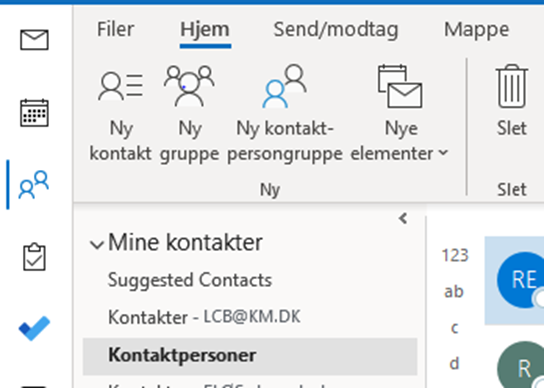Open the Tasks clipboard icon

pos(34,257)
